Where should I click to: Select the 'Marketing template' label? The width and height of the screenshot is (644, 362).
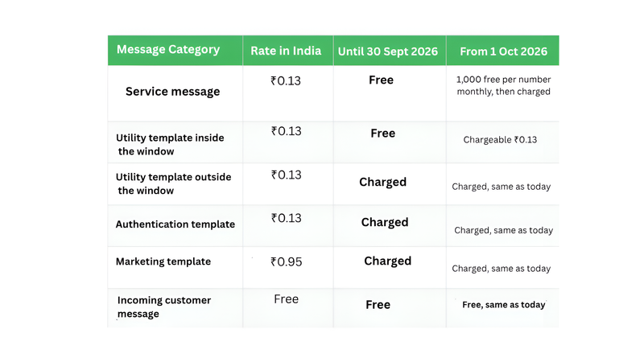pos(163,262)
